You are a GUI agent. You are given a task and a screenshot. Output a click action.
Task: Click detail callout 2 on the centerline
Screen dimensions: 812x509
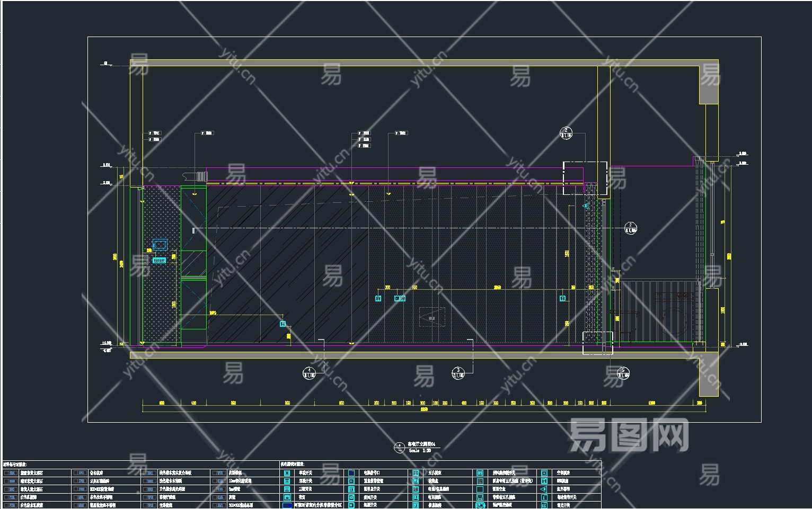(x=630, y=228)
